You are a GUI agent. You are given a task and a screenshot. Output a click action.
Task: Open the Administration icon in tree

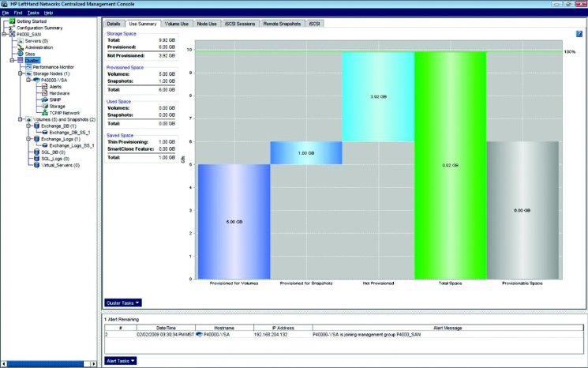click(21, 47)
